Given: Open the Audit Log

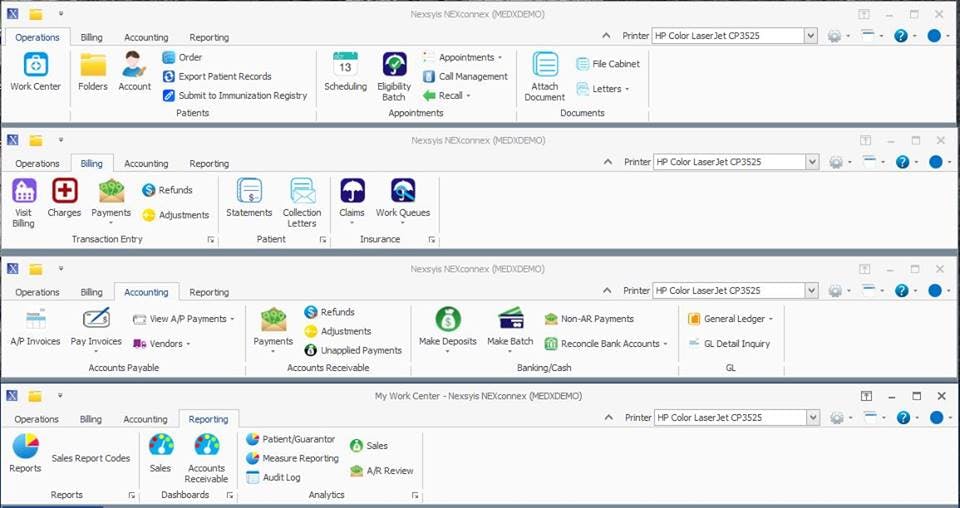Looking at the screenshot, I should pos(280,477).
